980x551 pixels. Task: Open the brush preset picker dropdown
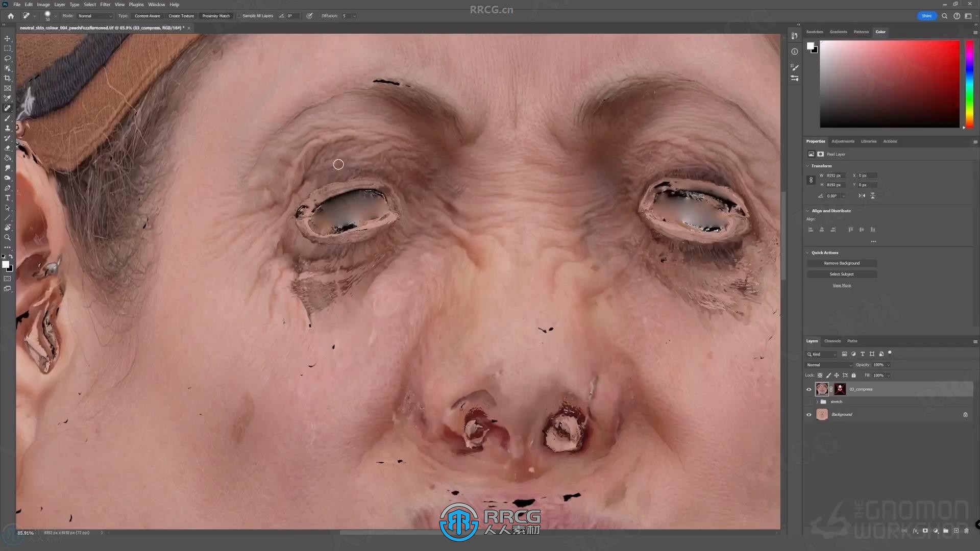(56, 16)
